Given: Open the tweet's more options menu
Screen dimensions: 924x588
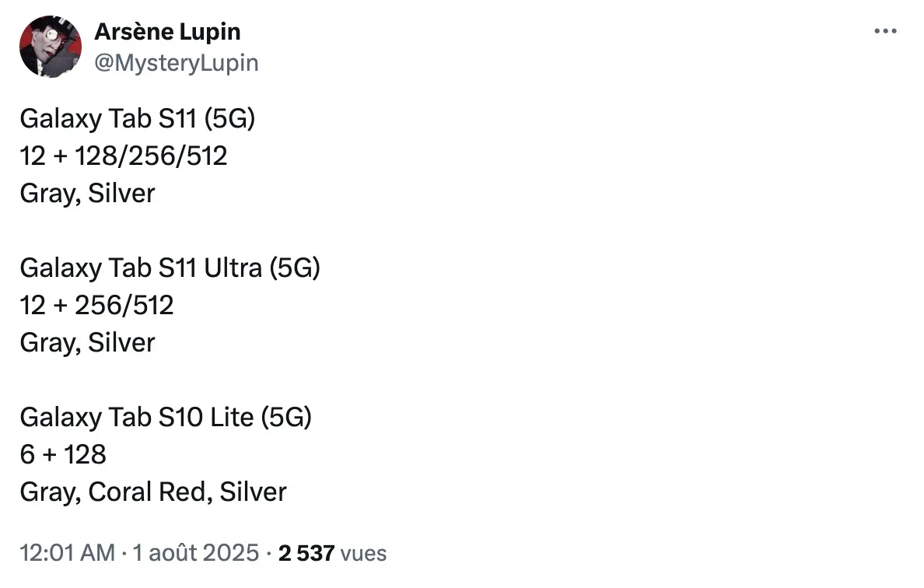Looking at the screenshot, I should (886, 32).
